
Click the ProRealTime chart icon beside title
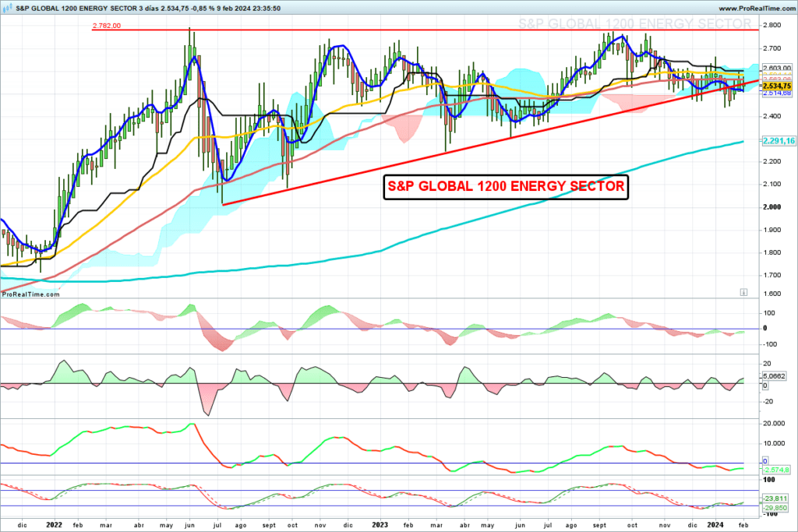point(8,8)
